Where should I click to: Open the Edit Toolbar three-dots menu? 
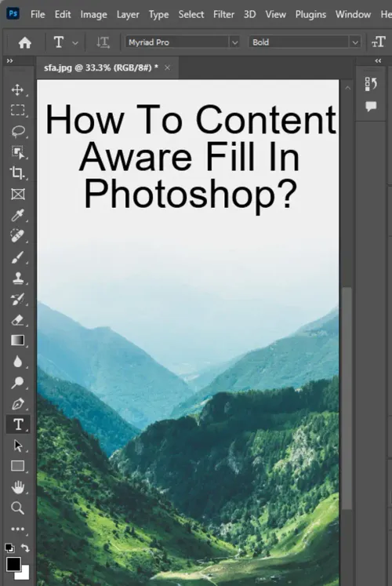coord(17,529)
